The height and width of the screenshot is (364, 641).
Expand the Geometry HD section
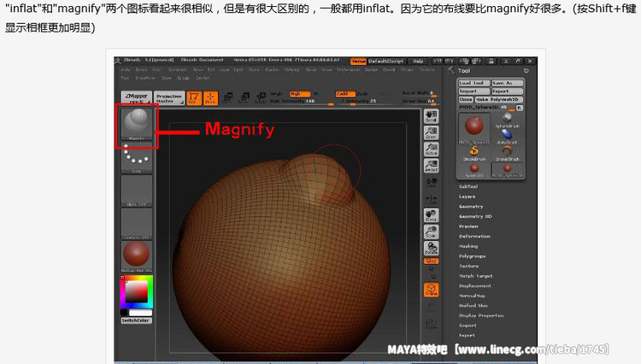(475, 216)
